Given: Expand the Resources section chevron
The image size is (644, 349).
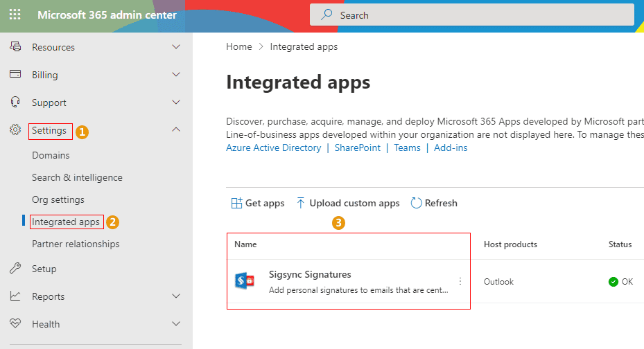Looking at the screenshot, I should pos(175,47).
